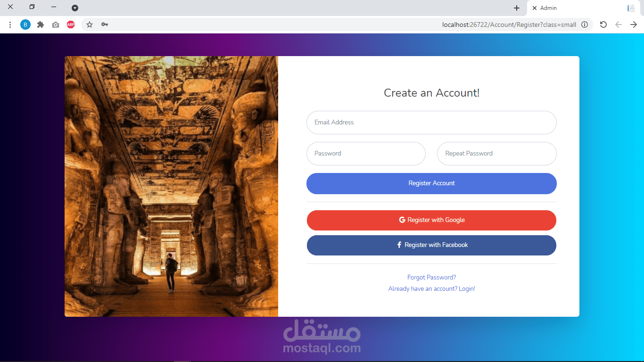
Task: Choose Register with Facebook
Action: (x=431, y=245)
